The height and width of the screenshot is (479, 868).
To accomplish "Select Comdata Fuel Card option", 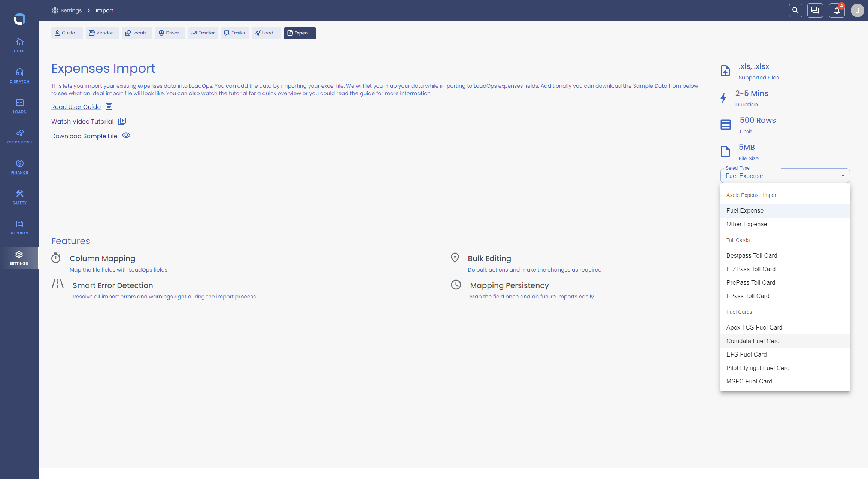I will [x=785, y=341].
